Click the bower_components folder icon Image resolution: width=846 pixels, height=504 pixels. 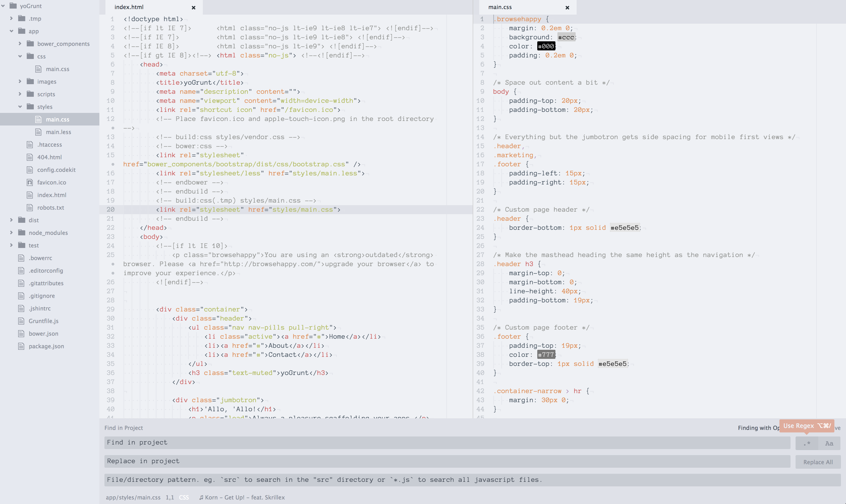(x=30, y=44)
